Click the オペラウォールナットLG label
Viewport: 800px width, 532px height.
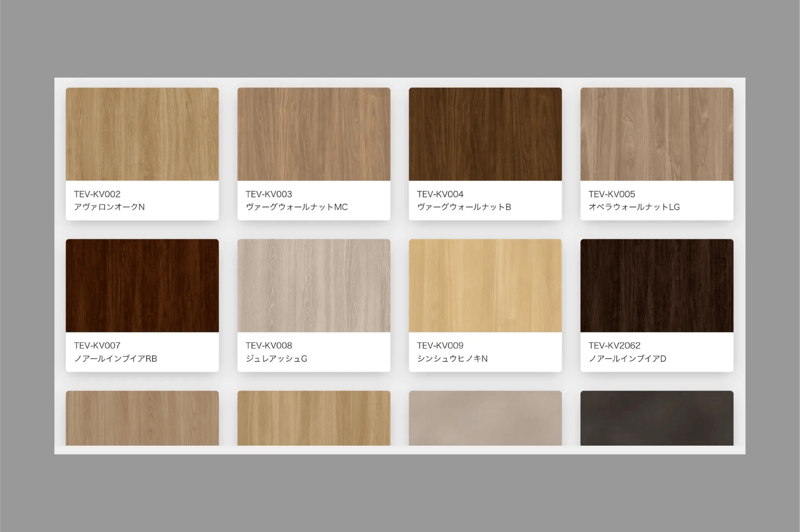(x=634, y=207)
